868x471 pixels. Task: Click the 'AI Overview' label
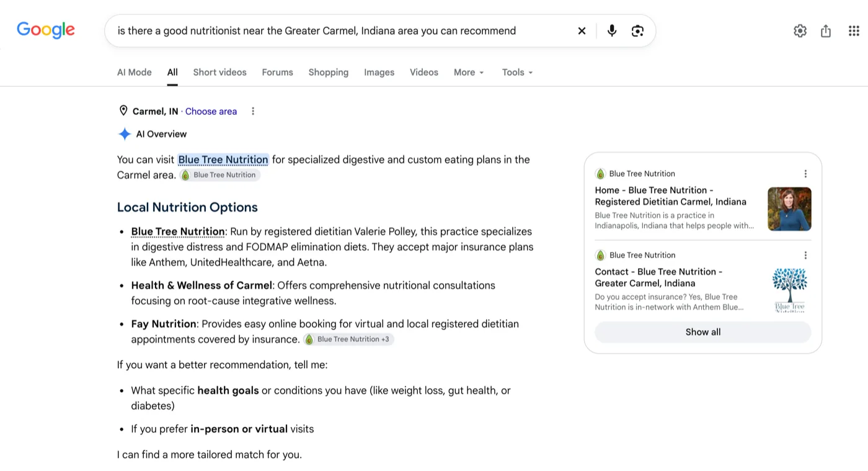point(161,134)
